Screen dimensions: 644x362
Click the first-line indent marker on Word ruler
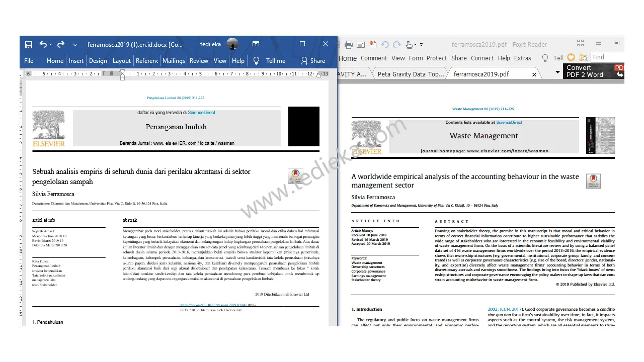coord(122,72)
